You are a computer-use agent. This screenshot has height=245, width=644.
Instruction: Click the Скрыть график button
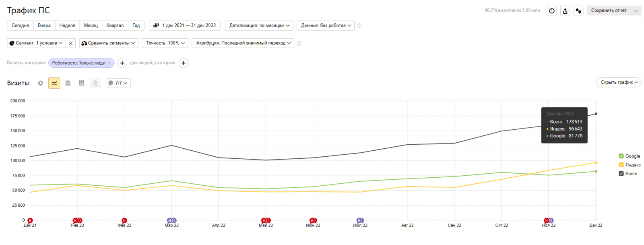pos(619,82)
